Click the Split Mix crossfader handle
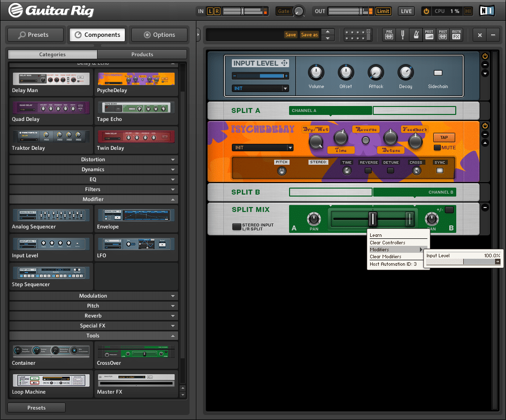The height and width of the screenshot is (420, 506). pyautogui.click(x=372, y=218)
